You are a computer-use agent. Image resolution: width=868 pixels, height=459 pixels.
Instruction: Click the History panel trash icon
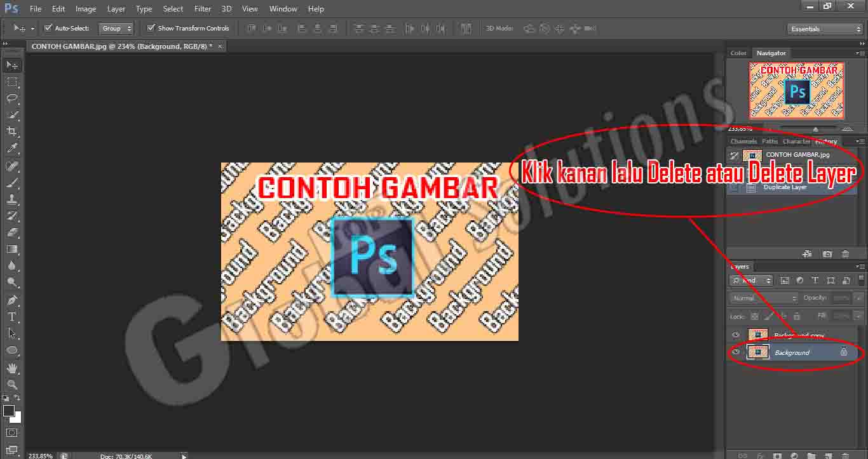click(845, 254)
